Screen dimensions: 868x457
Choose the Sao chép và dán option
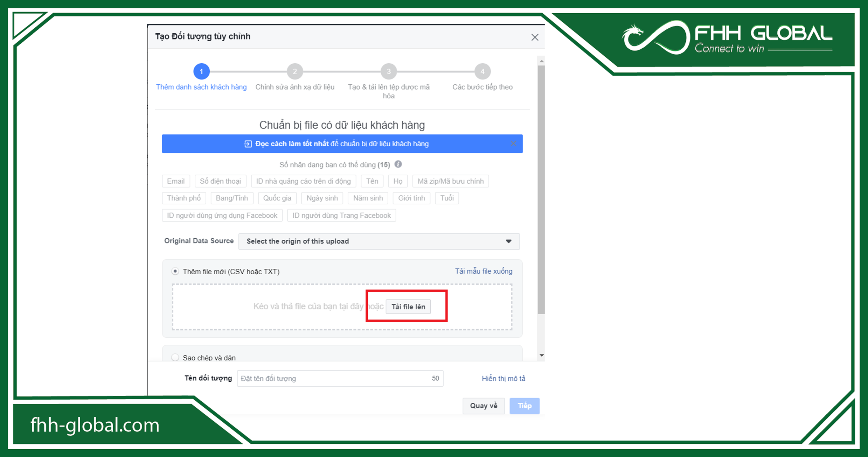pos(175,357)
